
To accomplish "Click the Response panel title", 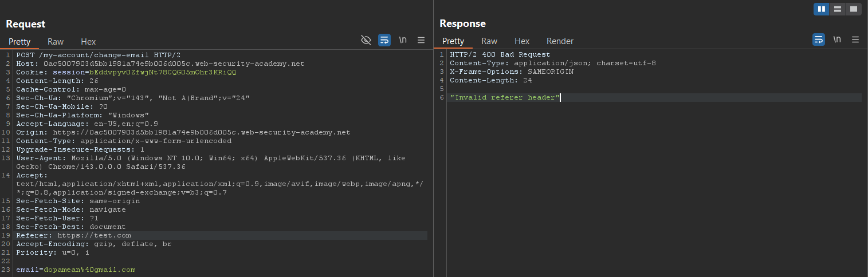I will [462, 23].
